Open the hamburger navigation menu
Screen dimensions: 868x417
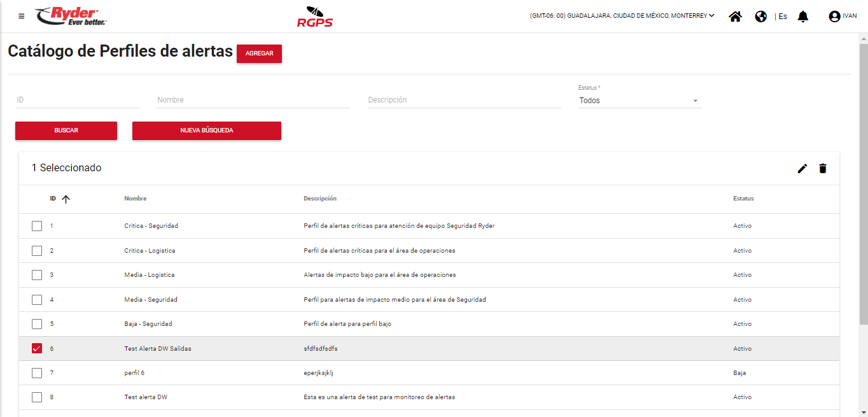coord(22,16)
